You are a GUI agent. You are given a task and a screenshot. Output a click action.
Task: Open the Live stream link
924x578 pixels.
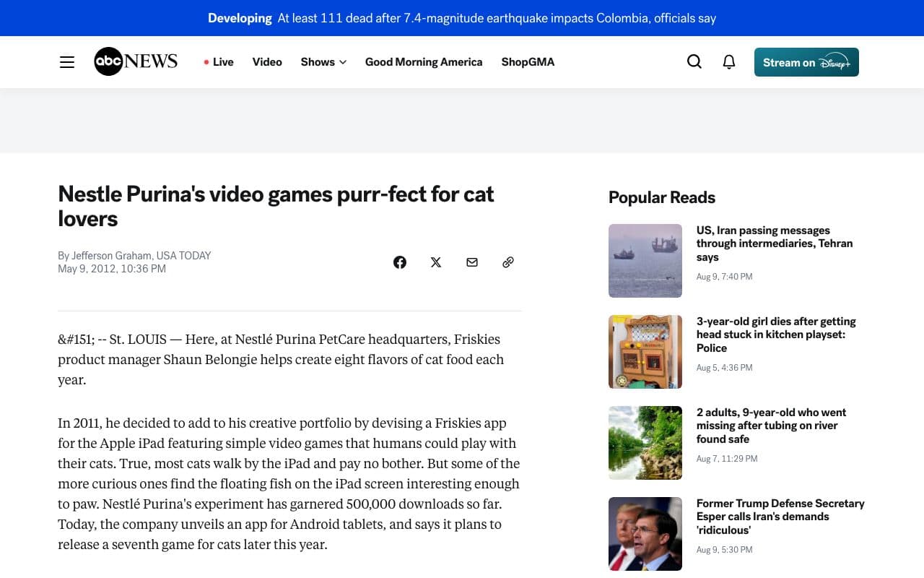click(x=219, y=62)
